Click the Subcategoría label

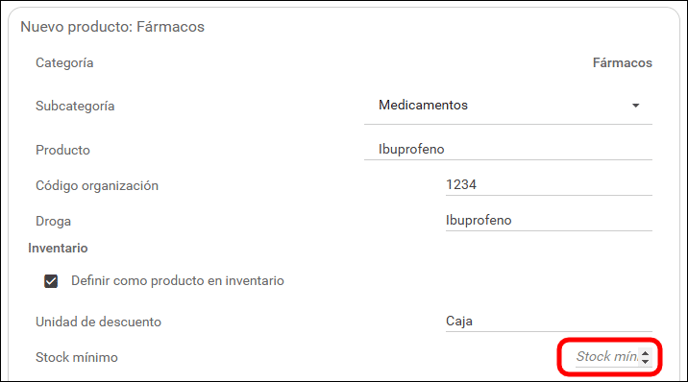point(75,106)
